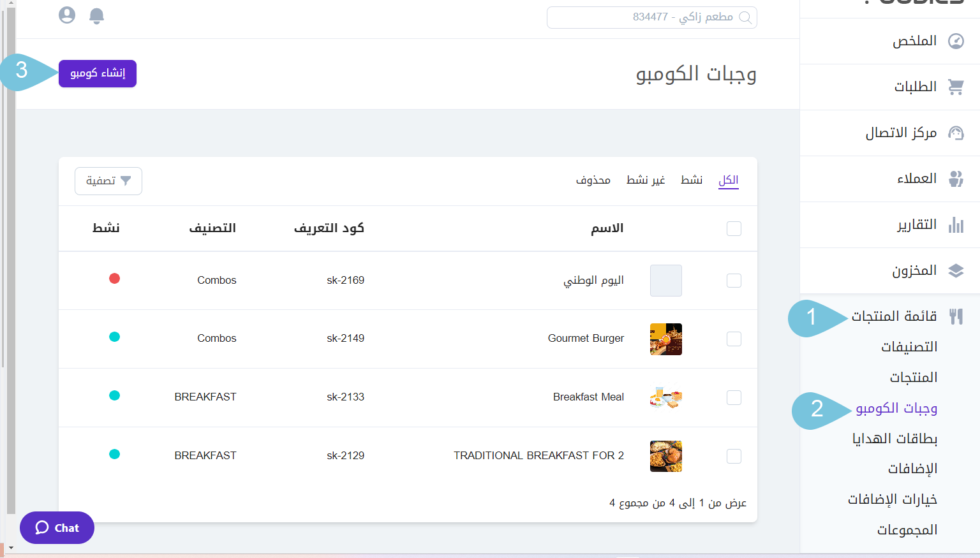Screen dimensions: 980x558
Task: Open the وجبات الكومبو submenu item
Action: coord(896,408)
